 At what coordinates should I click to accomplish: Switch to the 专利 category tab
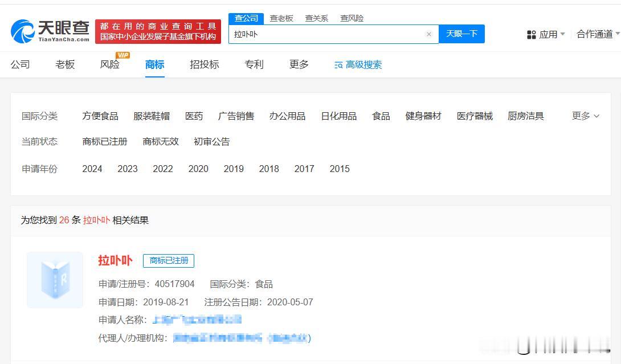tap(254, 64)
